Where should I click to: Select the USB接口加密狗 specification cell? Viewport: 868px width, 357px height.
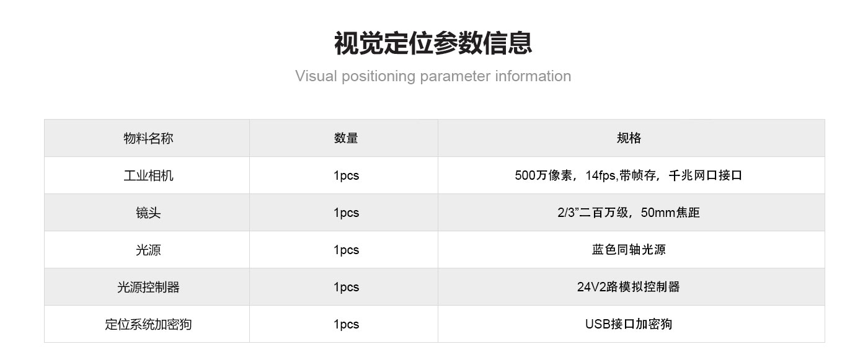pos(629,324)
